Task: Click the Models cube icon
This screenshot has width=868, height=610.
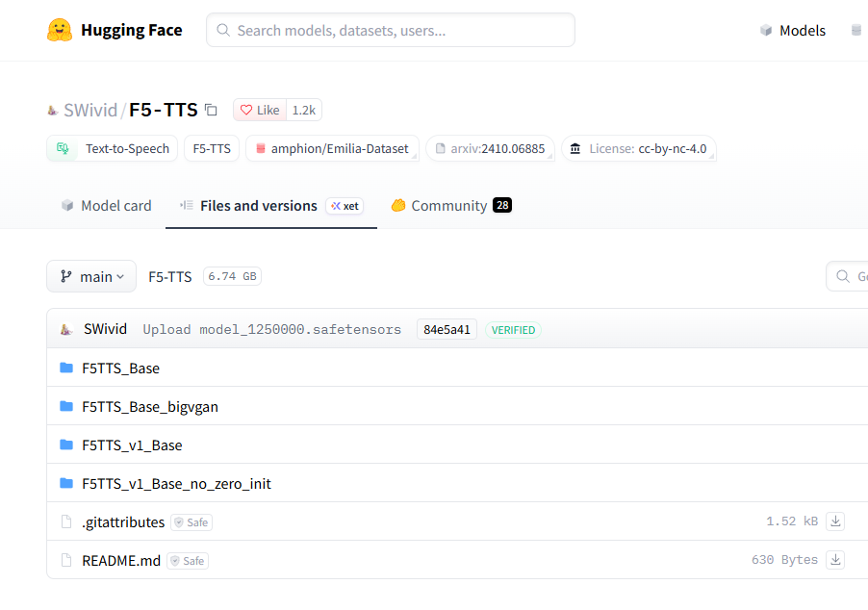Action: point(766,30)
